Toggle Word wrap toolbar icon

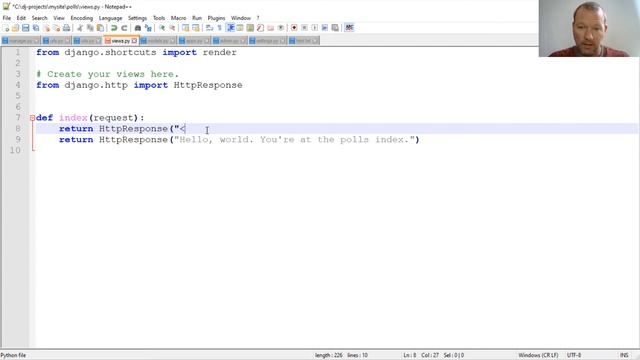click(x=209, y=28)
